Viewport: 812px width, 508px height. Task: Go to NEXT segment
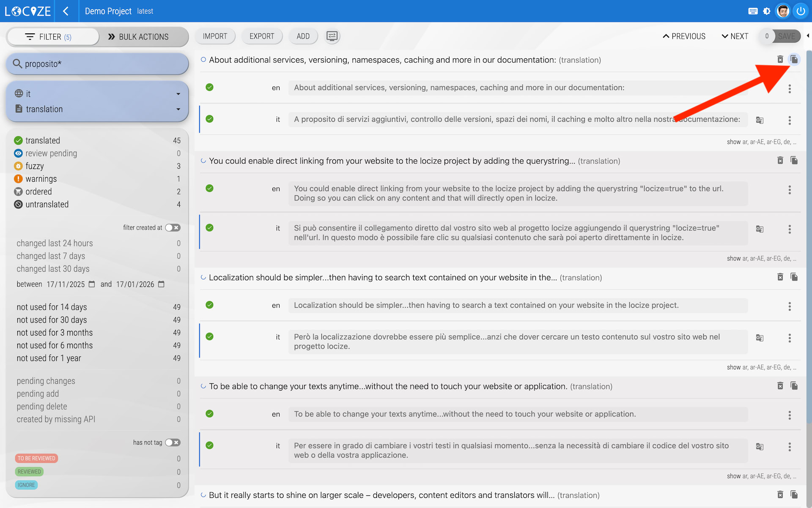735,36
